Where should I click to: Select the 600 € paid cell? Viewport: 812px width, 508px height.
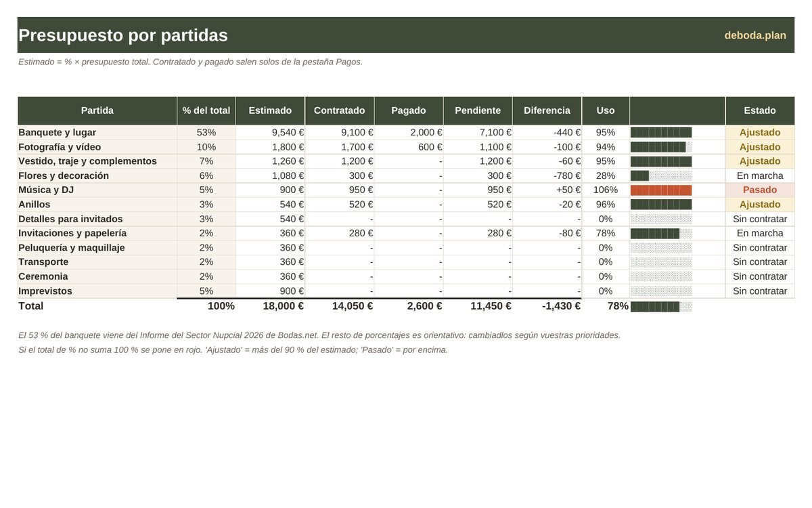tap(409, 147)
